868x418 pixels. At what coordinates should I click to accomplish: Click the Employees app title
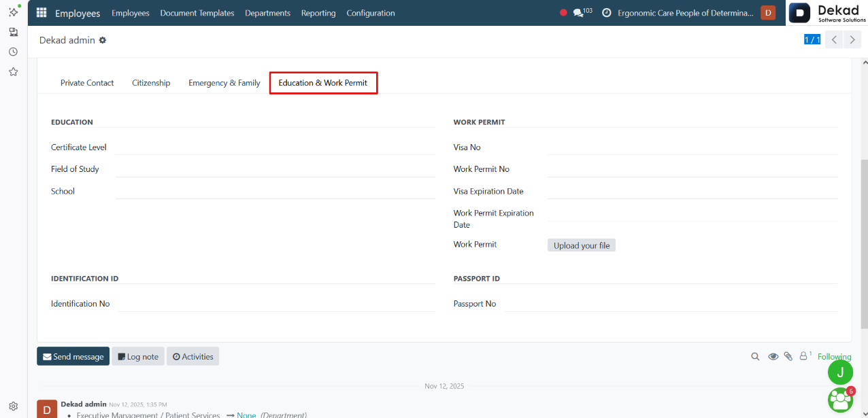[x=78, y=13]
